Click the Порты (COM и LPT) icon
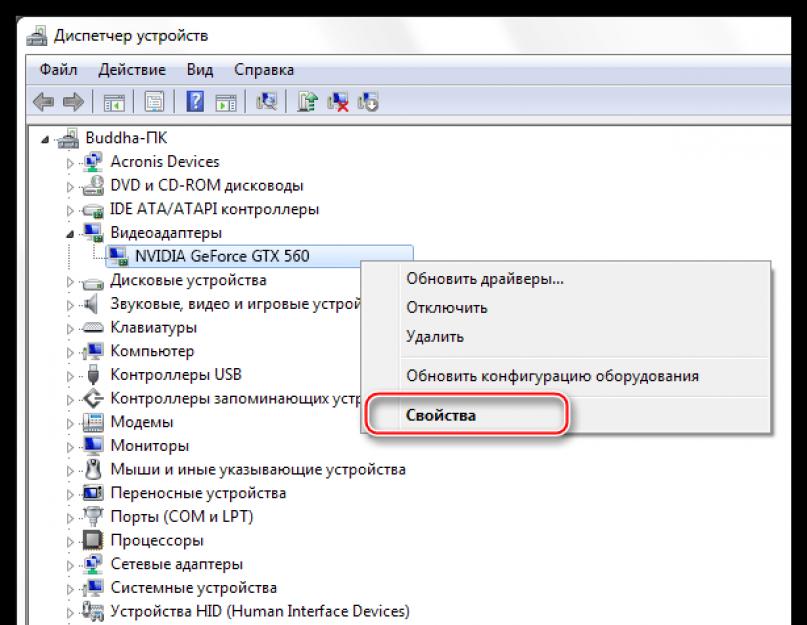 tap(93, 516)
